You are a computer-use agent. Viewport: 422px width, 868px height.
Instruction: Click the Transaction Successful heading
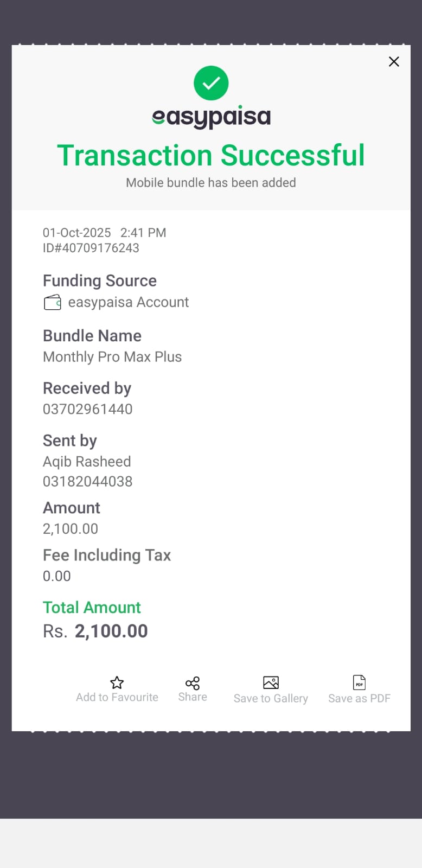click(x=211, y=156)
